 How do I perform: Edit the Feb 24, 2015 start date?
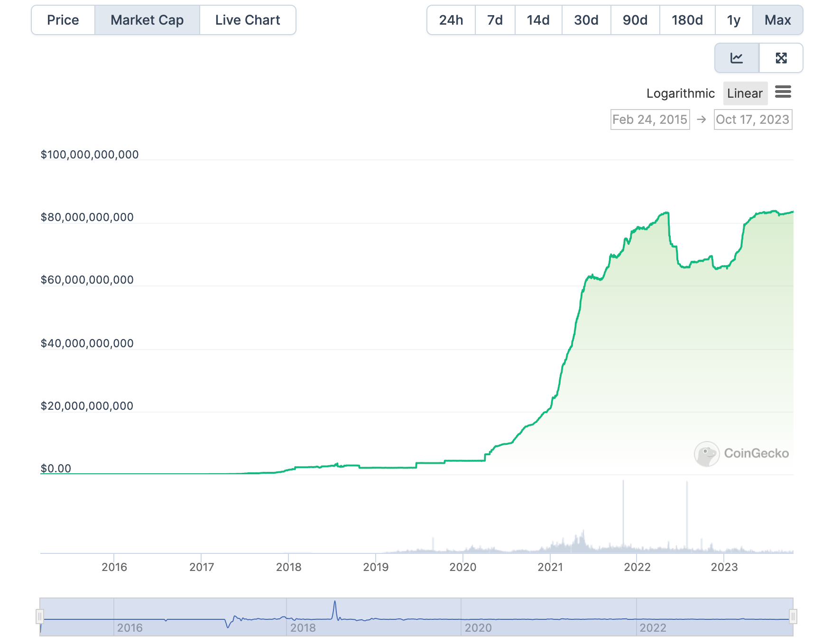(650, 120)
